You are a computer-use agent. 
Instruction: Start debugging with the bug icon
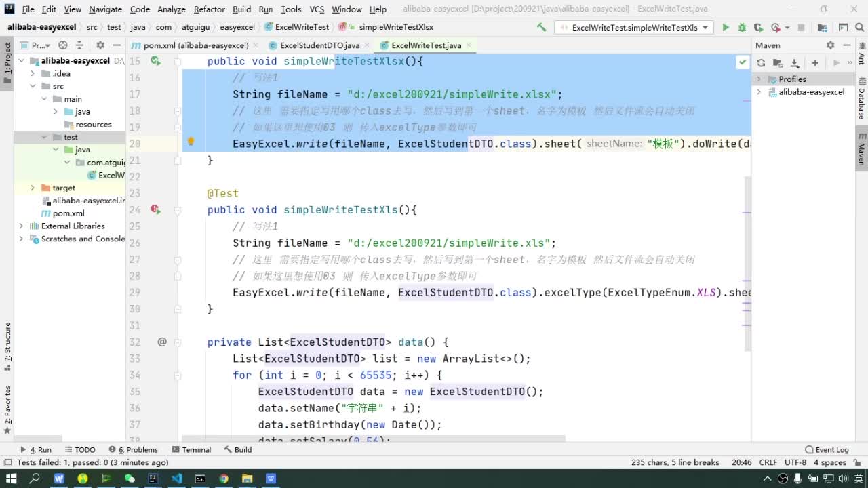click(x=742, y=27)
